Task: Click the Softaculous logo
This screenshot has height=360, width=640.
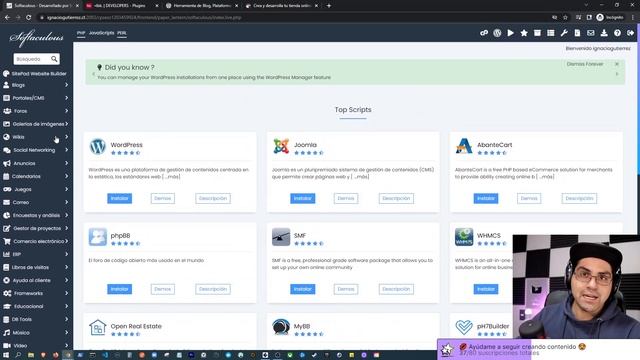Action: (x=36, y=38)
